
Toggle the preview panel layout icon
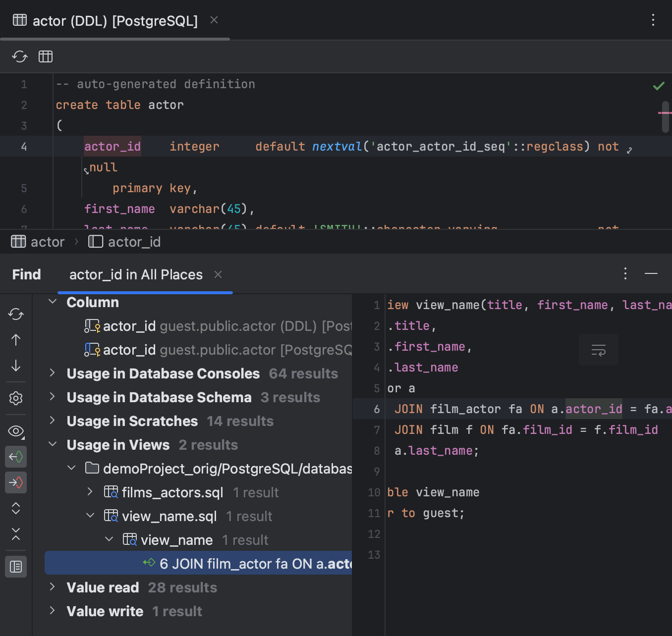point(16,567)
